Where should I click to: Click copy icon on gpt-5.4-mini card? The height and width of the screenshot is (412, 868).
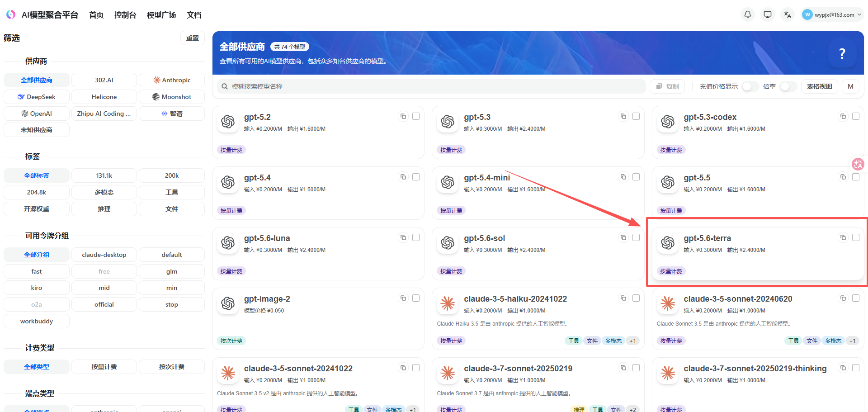[623, 177]
